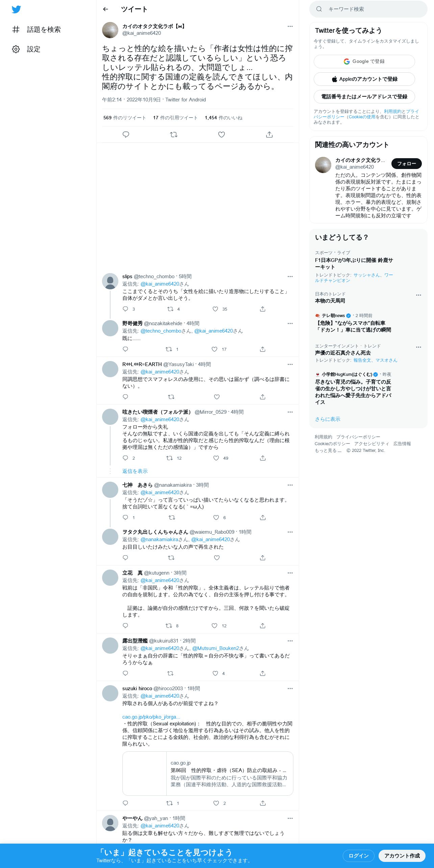Reply to the main tweet via speech bubble

click(x=126, y=135)
